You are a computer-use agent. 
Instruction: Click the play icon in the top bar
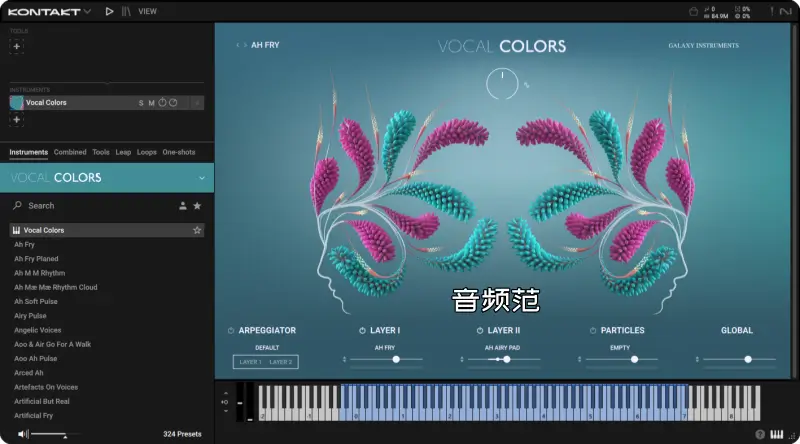[x=109, y=11]
